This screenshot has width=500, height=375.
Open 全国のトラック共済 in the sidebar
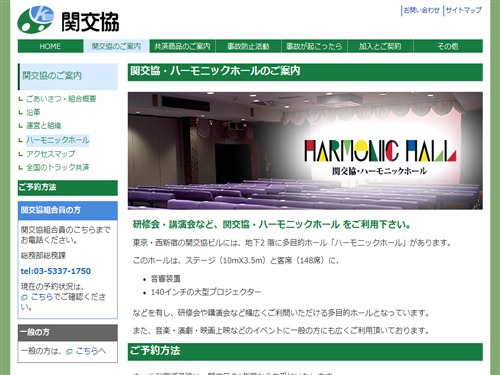58,167
